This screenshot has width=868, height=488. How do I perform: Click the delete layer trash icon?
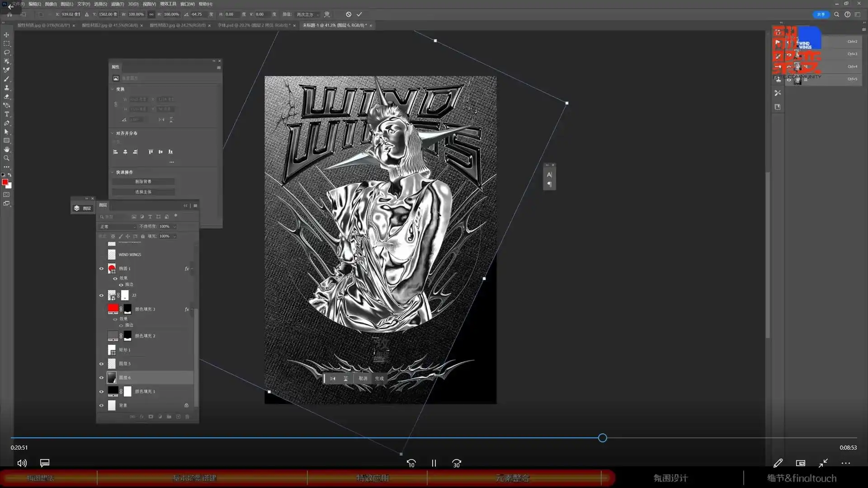[187, 417]
